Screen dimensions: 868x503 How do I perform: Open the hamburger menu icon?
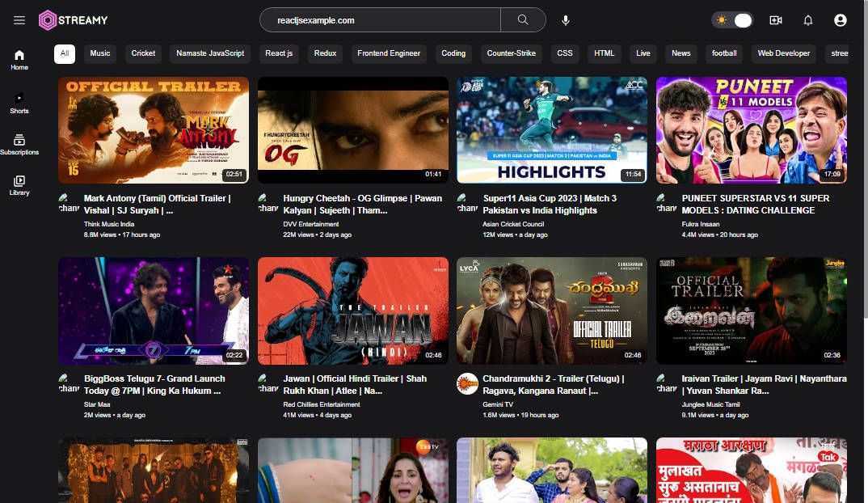point(19,20)
